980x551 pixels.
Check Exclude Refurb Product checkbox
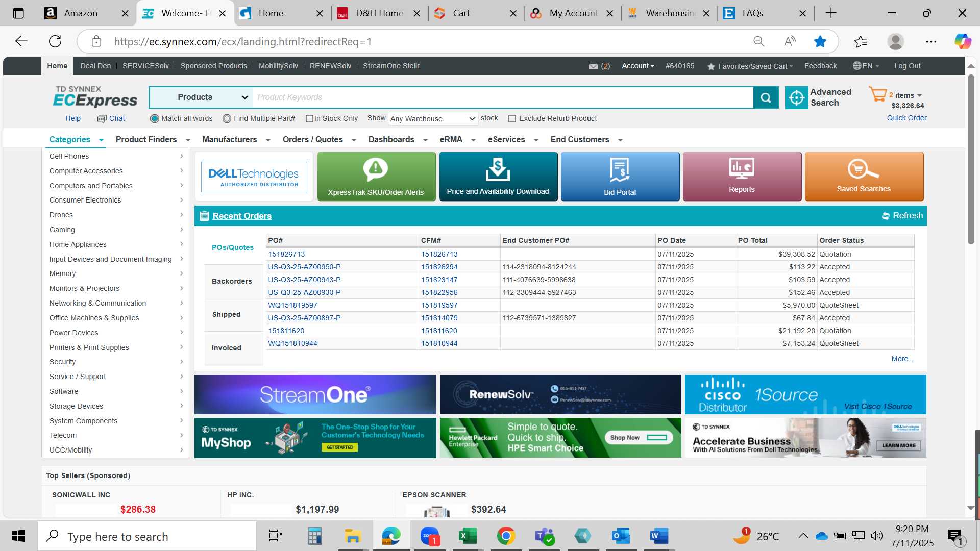[x=512, y=118]
